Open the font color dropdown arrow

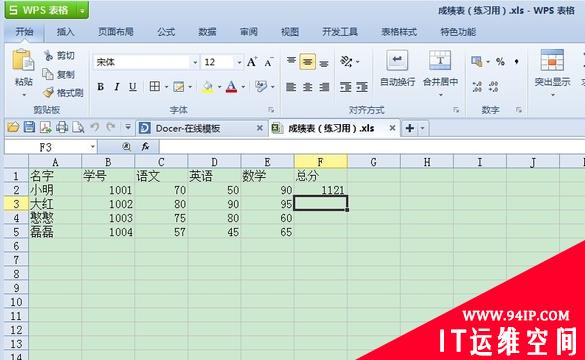[243, 87]
